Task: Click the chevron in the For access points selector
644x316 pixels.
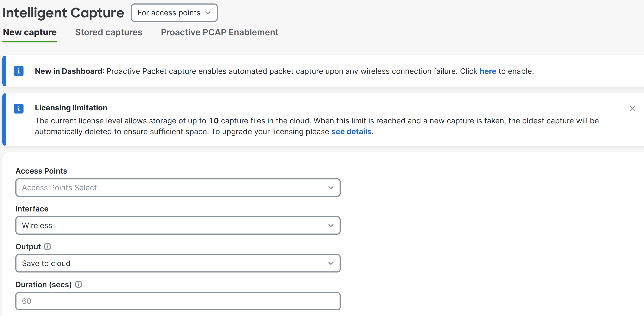Action: 208,13
